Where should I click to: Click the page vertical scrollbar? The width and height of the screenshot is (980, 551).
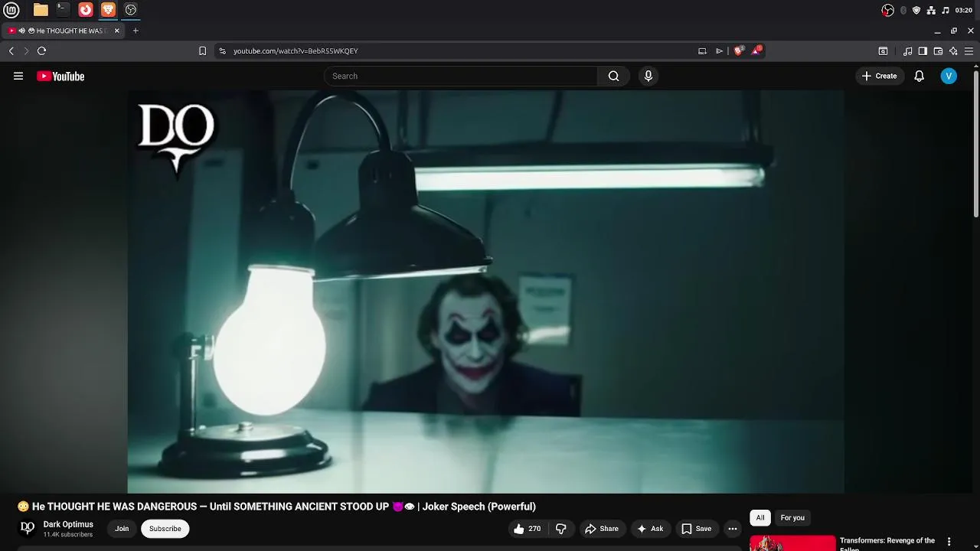(976, 144)
